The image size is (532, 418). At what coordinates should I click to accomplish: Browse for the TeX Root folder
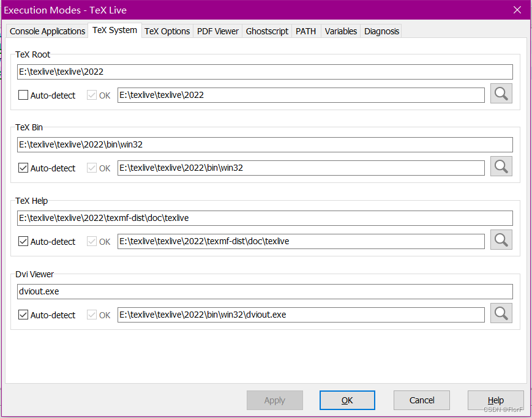click(x=501, y=93)
